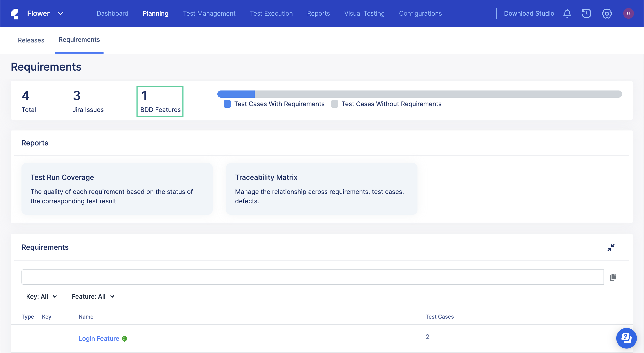This screenshot has width=644, height=353.
Task: Open the help chat bubble
Action: [626, 338]
